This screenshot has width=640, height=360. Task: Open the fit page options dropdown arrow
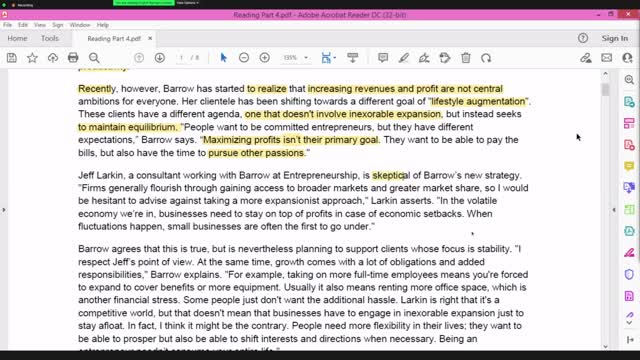(x=335, y=58)
